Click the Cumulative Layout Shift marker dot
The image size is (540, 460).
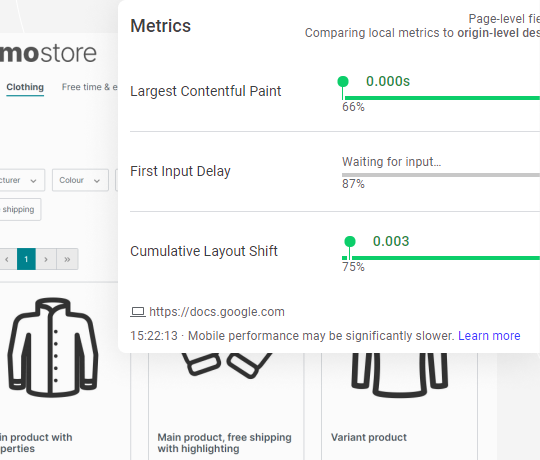pos(350,241)
